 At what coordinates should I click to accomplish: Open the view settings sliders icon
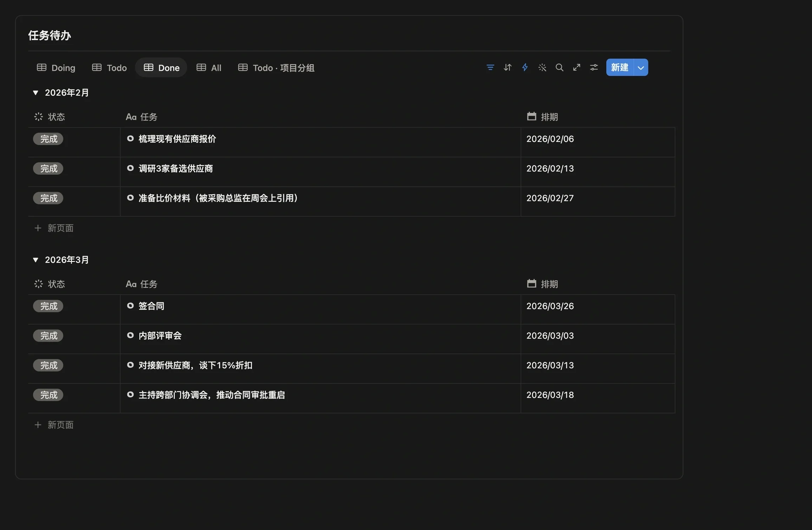(594, 67)
